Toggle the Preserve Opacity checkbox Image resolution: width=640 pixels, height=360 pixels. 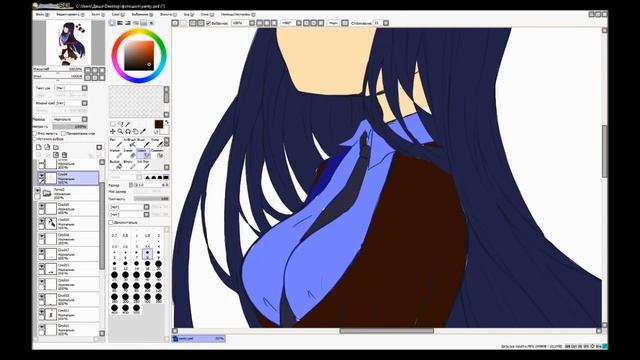click(35, 133)
